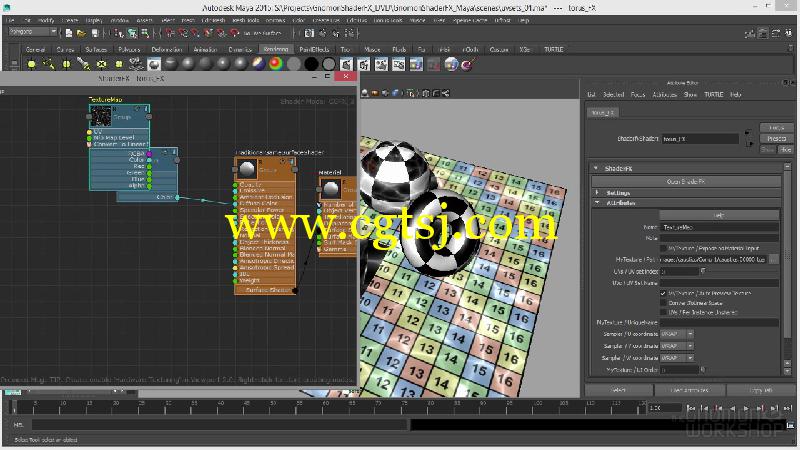Click the first render settings shelf icon

tap(346, 64)
